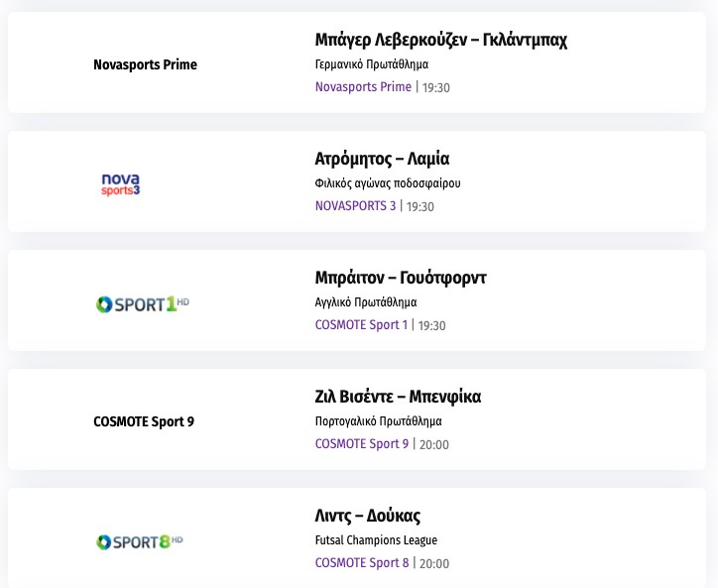Image resolution: width=718 pixels, height=588 pixels.
Task: Click the COSMOTE Sport 1 HD logo
Action: 142,303
